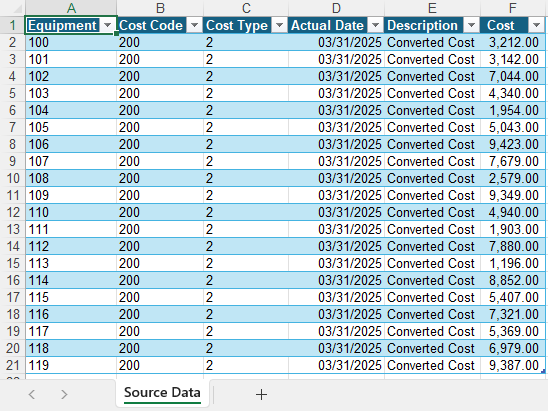The width and height of the screenshot is (548, 411).
Task: Select the cost cell 9,423.00
Action: [513, 144]
